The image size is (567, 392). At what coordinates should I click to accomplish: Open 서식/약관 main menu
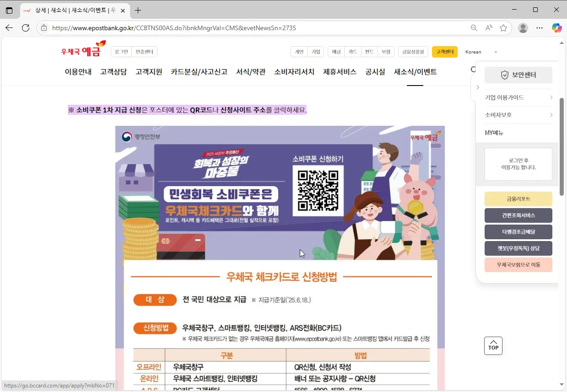pos(251,72)
